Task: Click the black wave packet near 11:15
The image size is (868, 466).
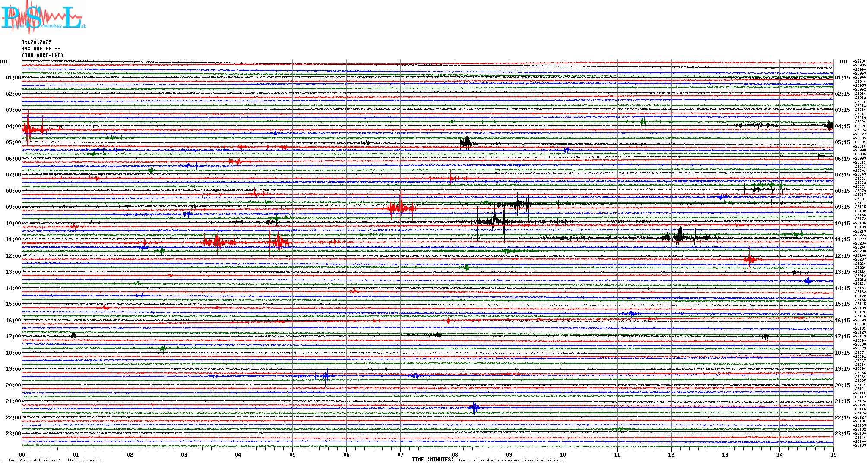Action: click(680, 237)
